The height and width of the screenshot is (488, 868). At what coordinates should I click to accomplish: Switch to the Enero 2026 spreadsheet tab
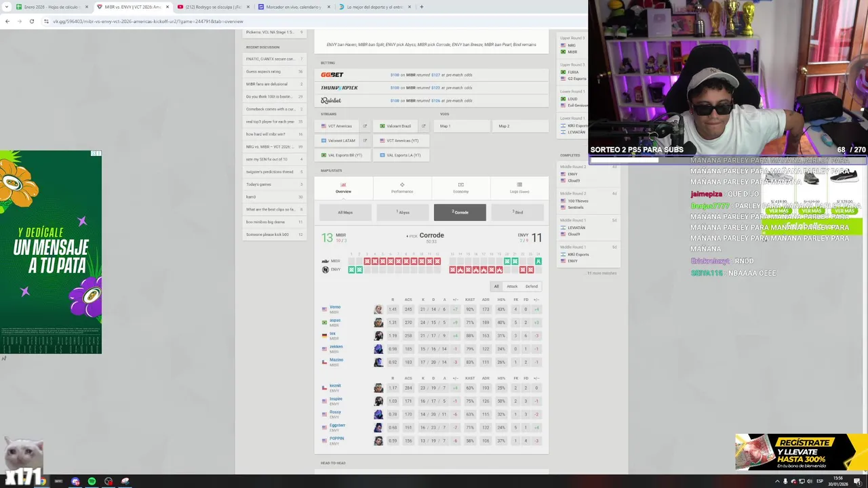point(52,7)
